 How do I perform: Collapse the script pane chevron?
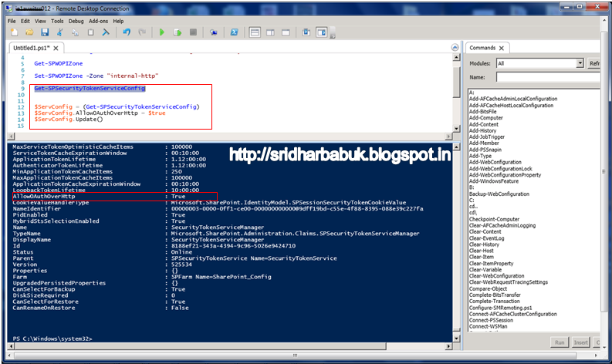(x=455, y=47)
